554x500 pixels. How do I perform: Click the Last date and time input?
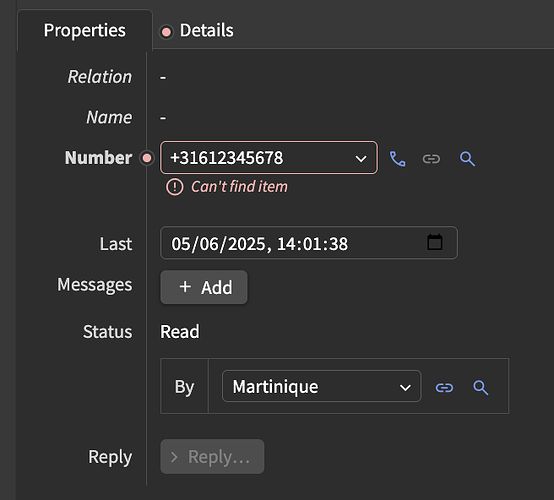tap(309, 243)
